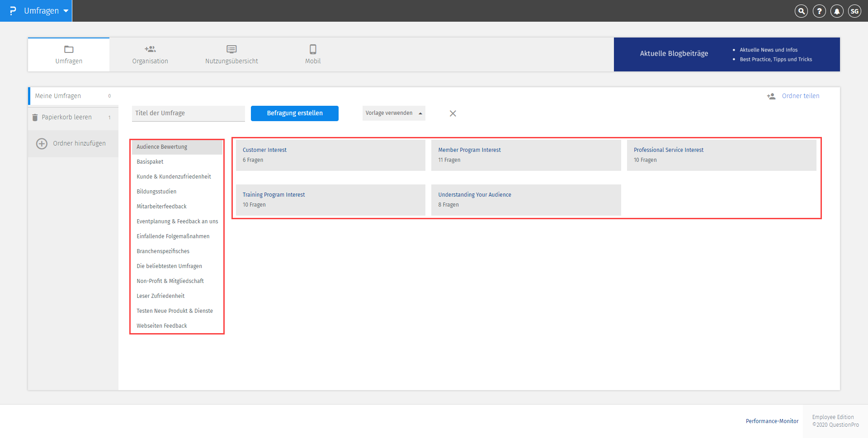Close the template panel with X

click(453, 113)
